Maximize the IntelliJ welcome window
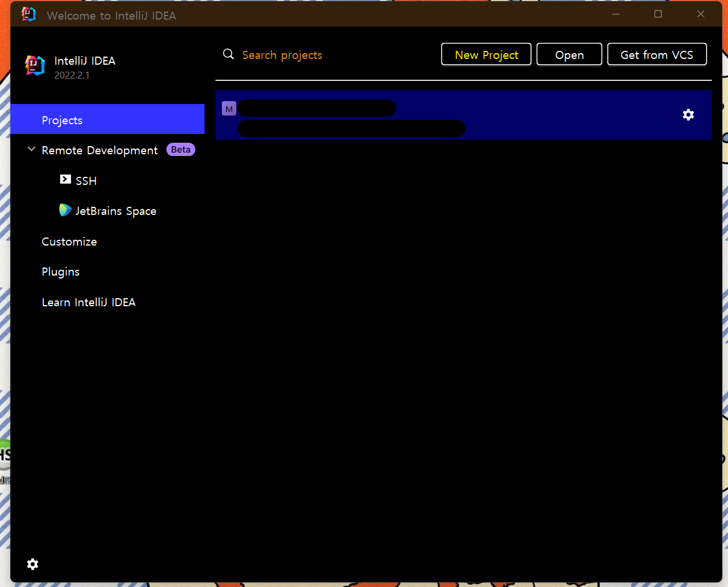728x587 pixels. point(658,14)
